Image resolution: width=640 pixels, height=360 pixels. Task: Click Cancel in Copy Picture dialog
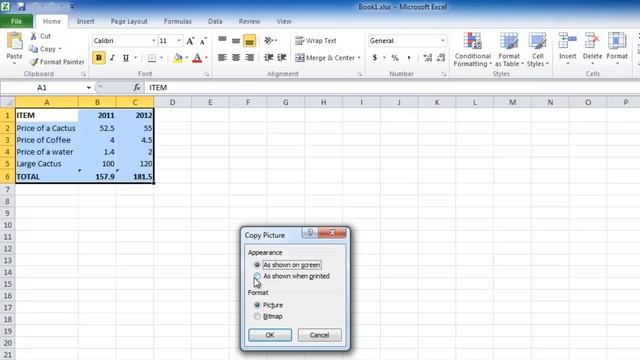tap(319, 335)
